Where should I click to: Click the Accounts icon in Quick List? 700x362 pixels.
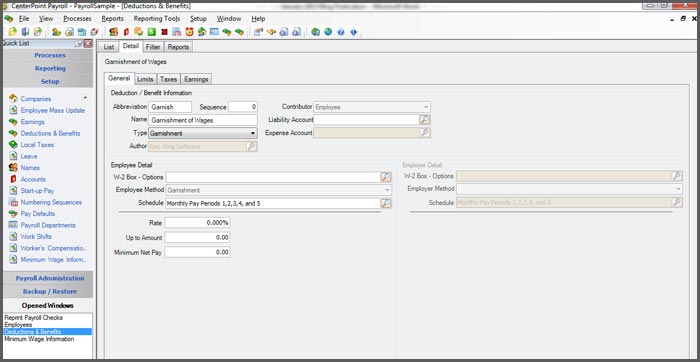13,179
